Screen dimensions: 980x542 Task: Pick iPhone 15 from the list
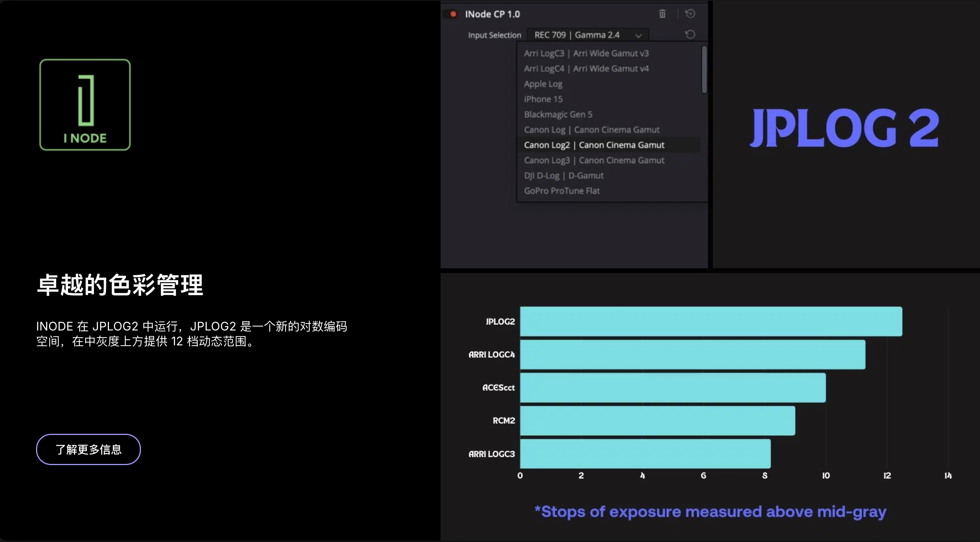click(x=543, y=99)
